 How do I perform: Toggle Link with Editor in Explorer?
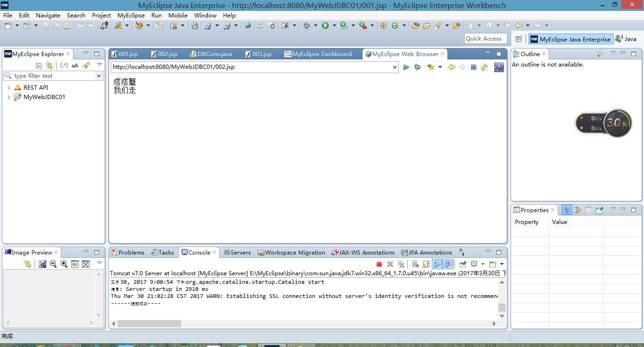pyautogui.click(x=49, y=66)
